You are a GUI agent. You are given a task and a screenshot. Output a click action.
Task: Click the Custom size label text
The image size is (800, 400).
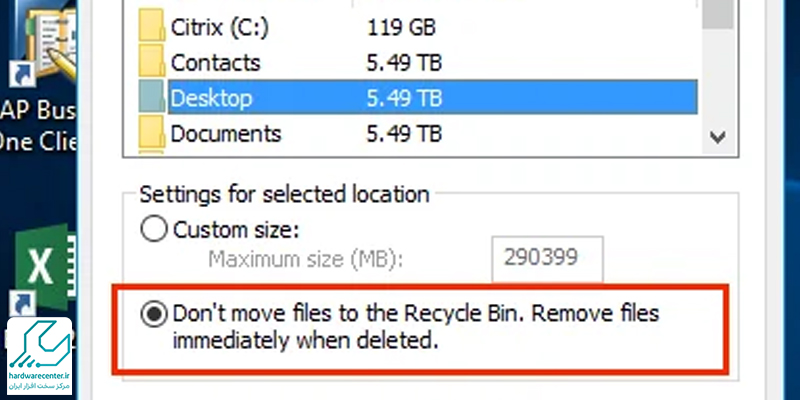click(x=236, y=231)
